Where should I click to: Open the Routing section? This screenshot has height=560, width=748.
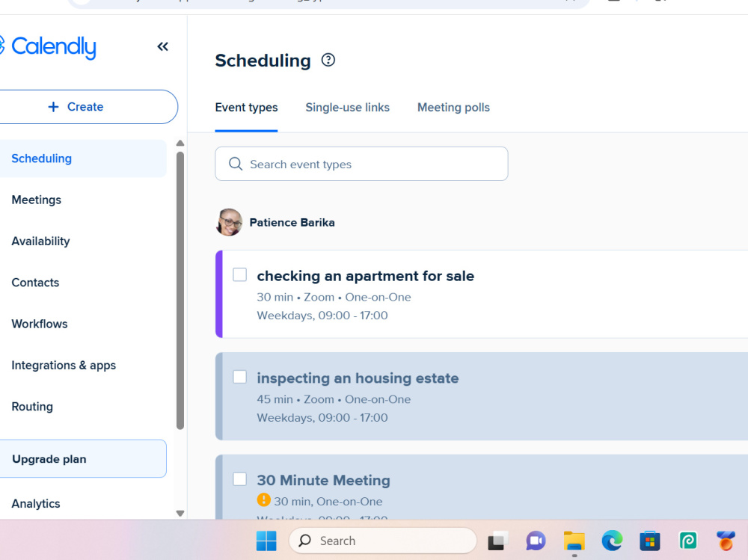(x=32, y=407)
